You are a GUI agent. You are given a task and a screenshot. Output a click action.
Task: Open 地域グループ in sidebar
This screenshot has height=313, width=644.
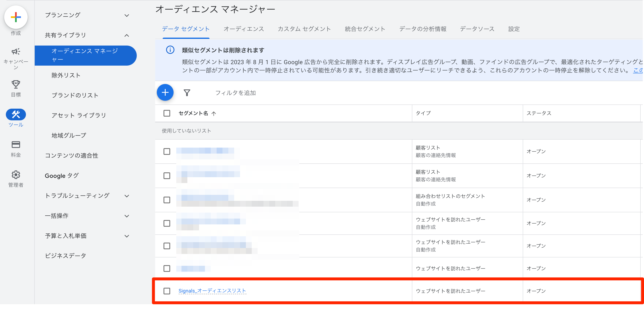point(69,135)
